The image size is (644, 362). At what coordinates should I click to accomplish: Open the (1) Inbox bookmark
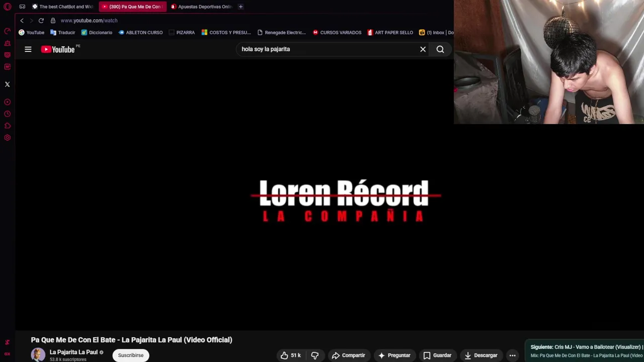(436, 32)
